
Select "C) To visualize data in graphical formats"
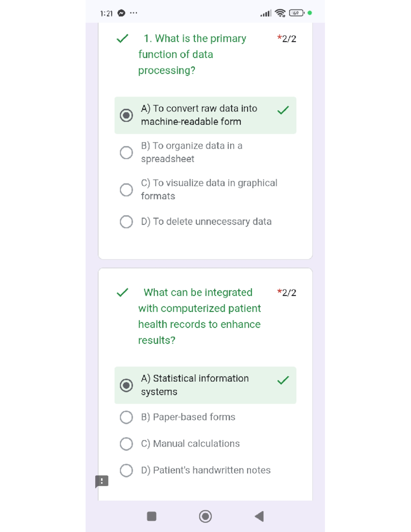(126, 189)
